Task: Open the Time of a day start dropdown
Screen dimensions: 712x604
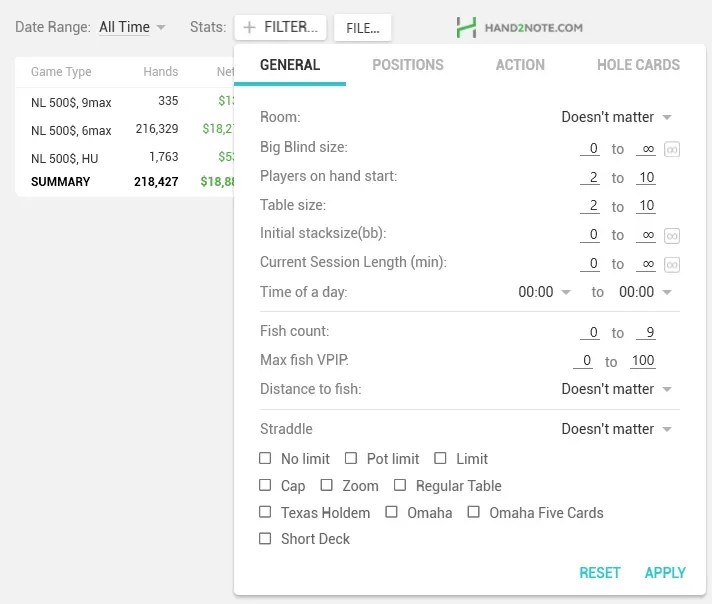Action: tap(544, 292)
